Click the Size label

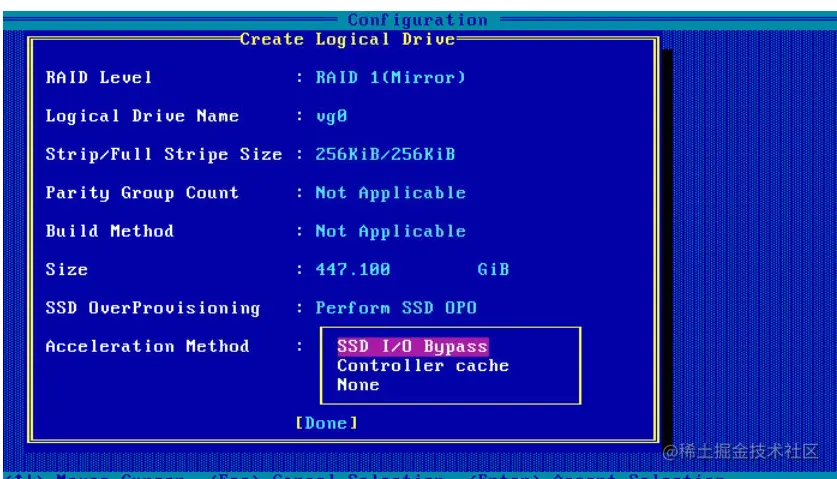click(x=67, y=270)
